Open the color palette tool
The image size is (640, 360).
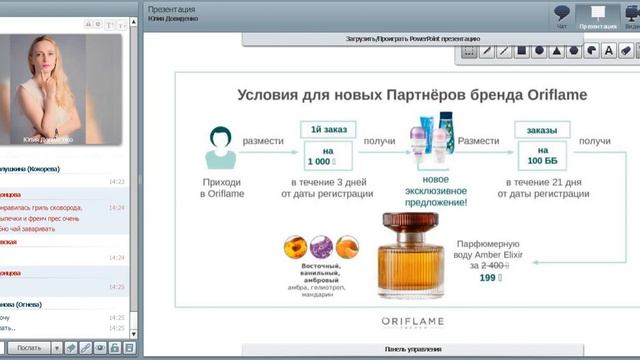[591, 51]
